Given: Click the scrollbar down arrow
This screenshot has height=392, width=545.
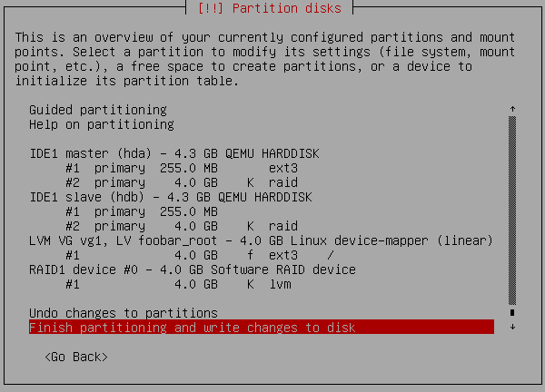Looking at the screenshot, I should pyautogui.click(x=512, y=328).
